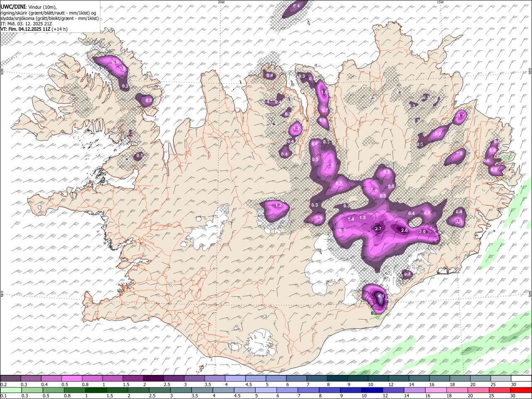
Task: Click the '15W' longitude label
Action: pos(440,2)
